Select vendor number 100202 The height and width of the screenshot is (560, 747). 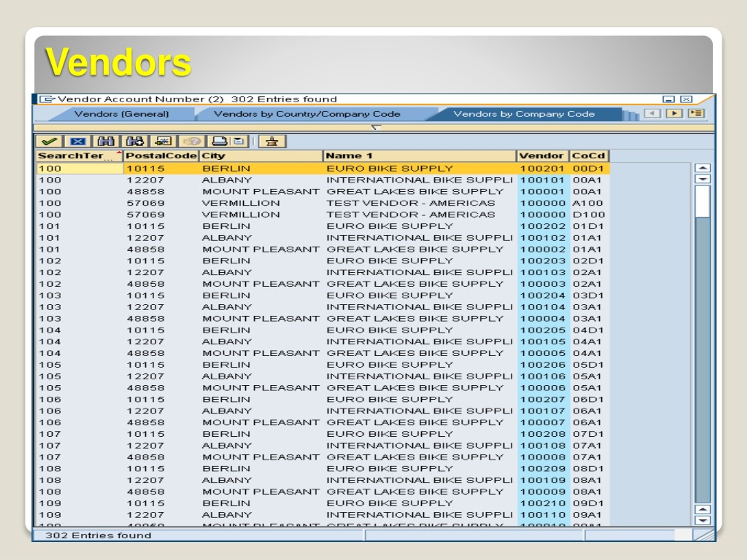(542, 226)
